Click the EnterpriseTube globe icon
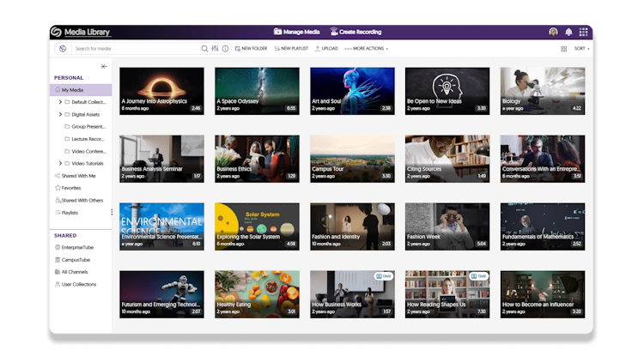The image size is (644, 362). pyautogui.click(x=58, y=248)
